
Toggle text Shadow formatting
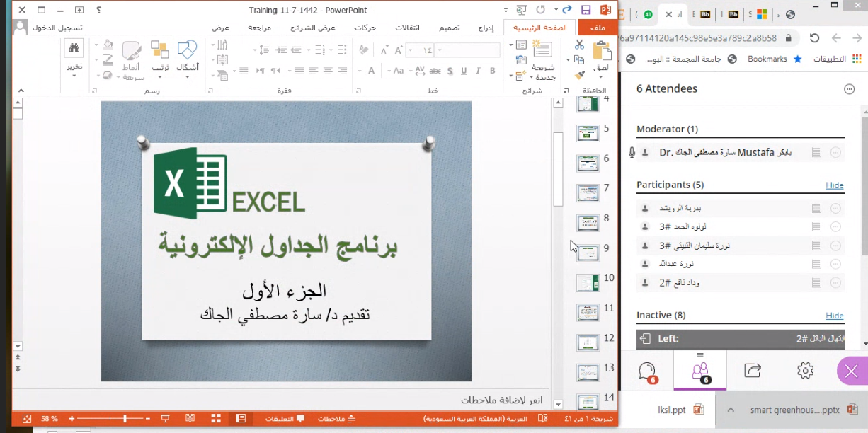pos(450,70)
